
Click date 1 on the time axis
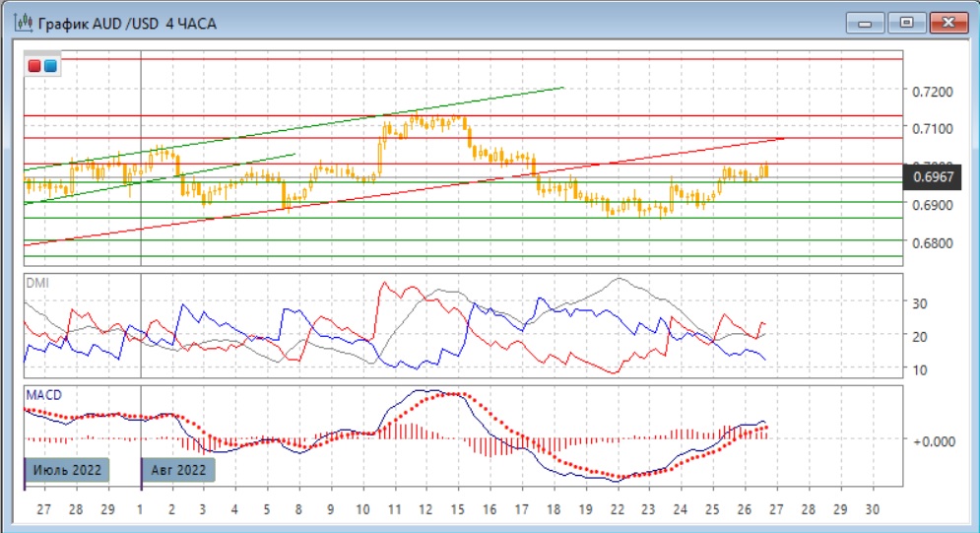pyautogui.click(x=140, y=510)
